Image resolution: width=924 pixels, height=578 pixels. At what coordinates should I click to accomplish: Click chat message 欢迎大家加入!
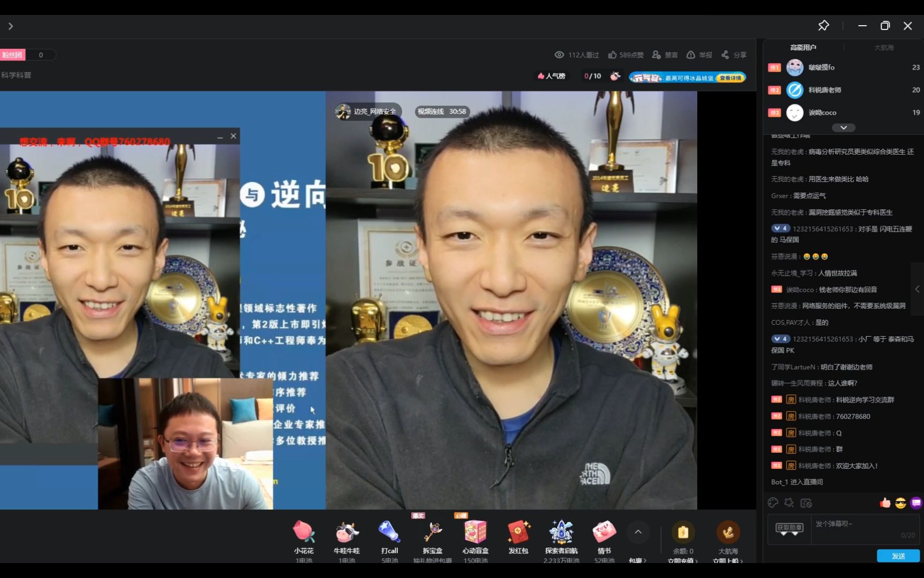click(857, 466)
